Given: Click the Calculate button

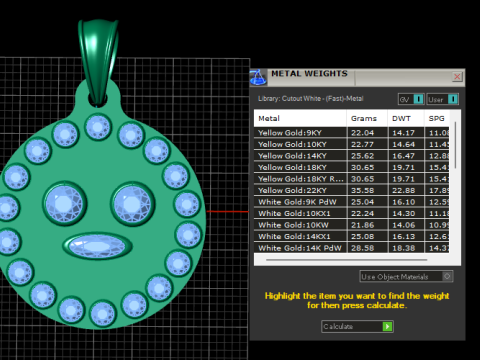Looking at the screenshot, I should pos(357,326).
